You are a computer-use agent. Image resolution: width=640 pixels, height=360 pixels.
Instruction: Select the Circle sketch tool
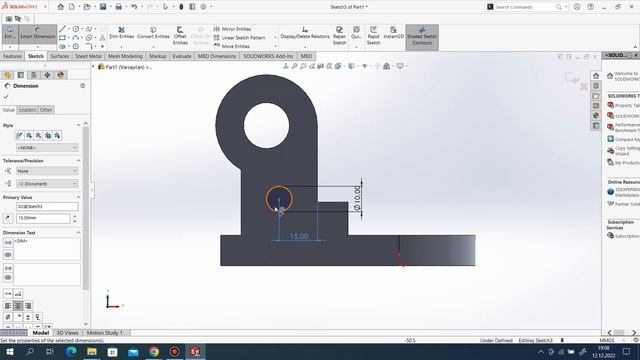click(76, 29)
